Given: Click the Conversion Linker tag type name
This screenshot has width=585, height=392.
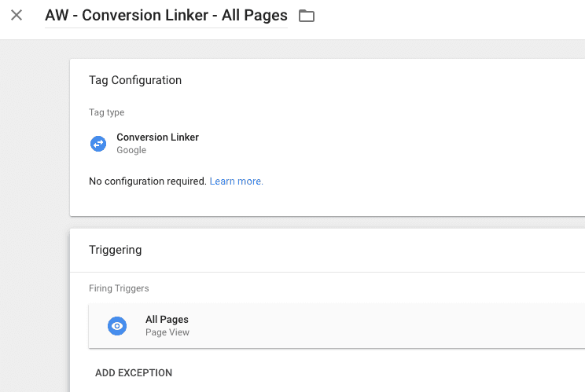Looking at the screenshot, I should [157, 137].
